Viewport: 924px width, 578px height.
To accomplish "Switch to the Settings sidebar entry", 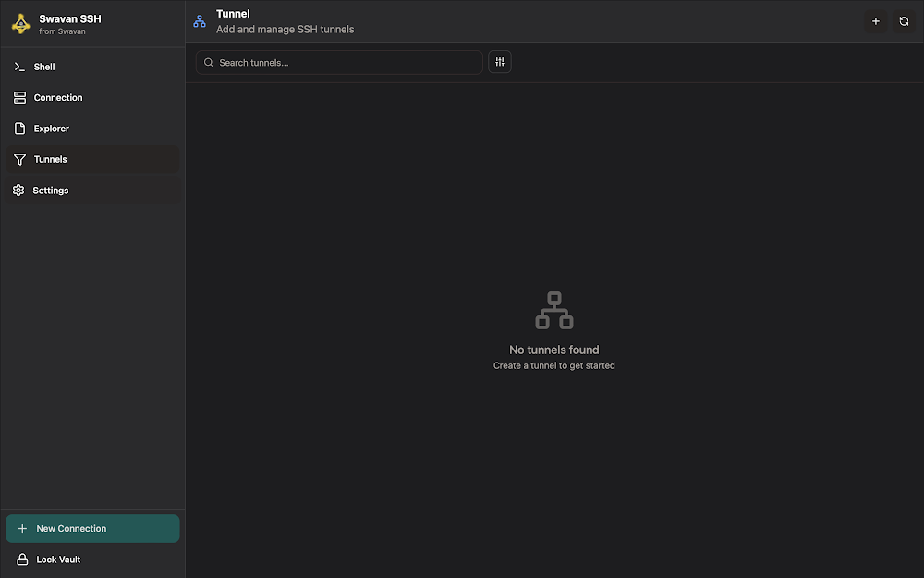I will click(51, 190).
